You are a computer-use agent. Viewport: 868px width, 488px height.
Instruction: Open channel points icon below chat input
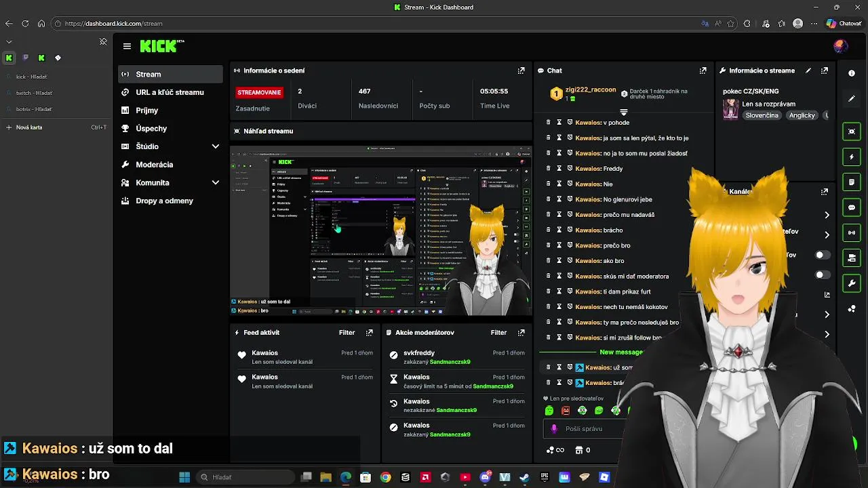tap(555, 450)
